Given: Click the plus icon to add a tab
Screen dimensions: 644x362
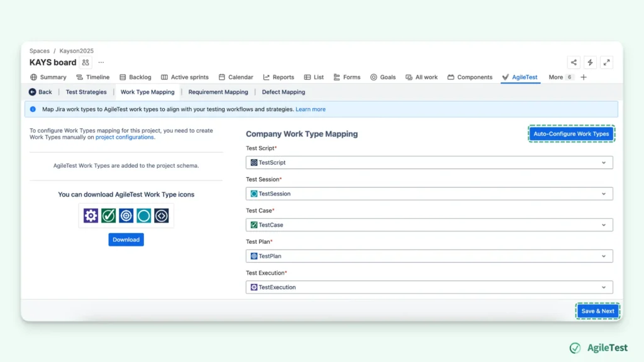Looking at the screenshot, I should point(584,77).
